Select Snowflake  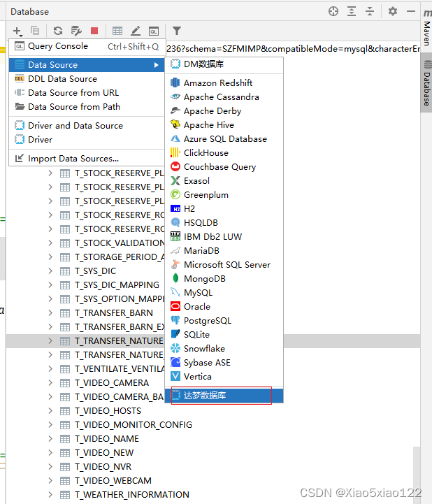224,349
